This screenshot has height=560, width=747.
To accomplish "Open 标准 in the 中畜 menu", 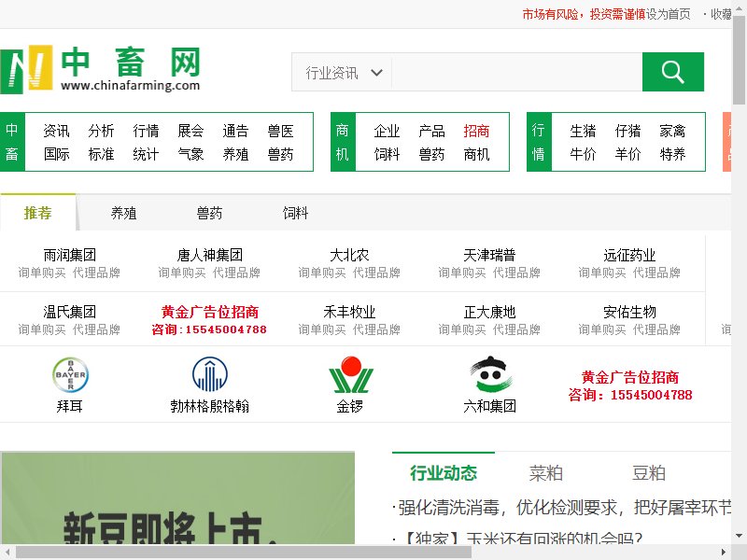I will pos(101,154).
